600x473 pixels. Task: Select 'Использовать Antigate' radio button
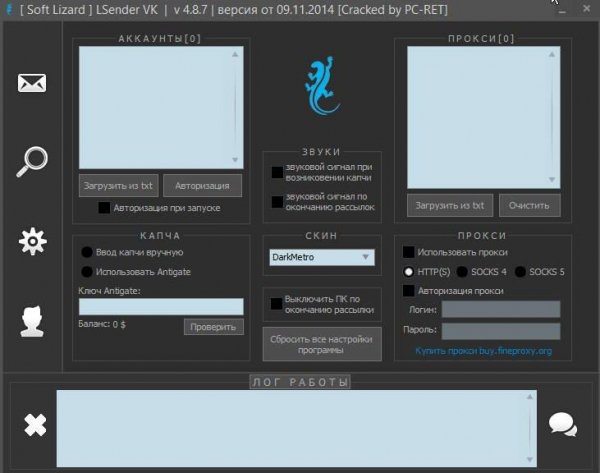[x=87, y=272]
